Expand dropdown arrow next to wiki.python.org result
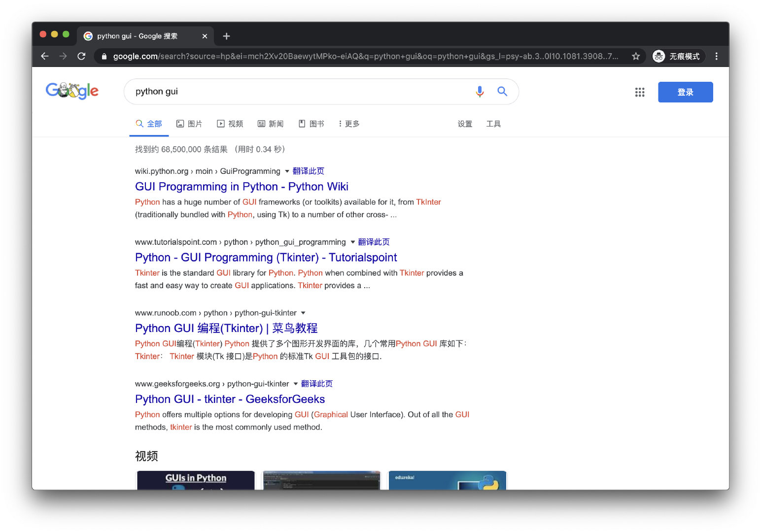 [287, 171]
